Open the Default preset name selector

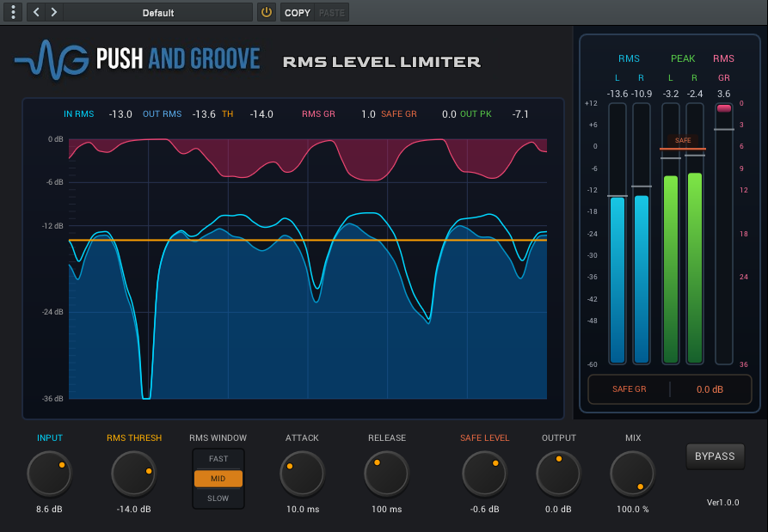[157, 13]
